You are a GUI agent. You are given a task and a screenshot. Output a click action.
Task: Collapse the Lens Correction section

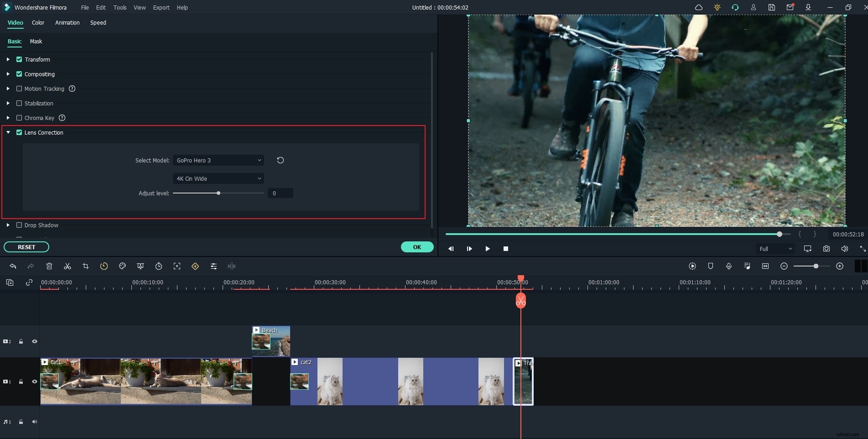click(x=8, y=132)
